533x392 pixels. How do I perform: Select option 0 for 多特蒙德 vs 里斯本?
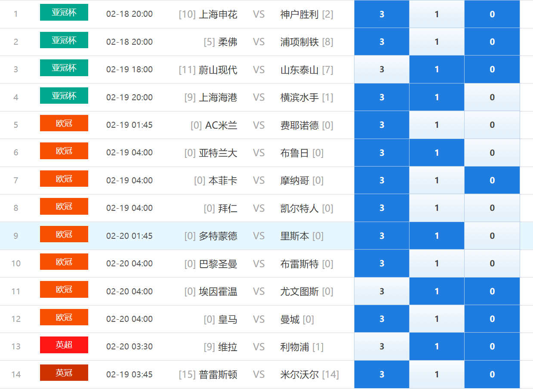[492, 236]
